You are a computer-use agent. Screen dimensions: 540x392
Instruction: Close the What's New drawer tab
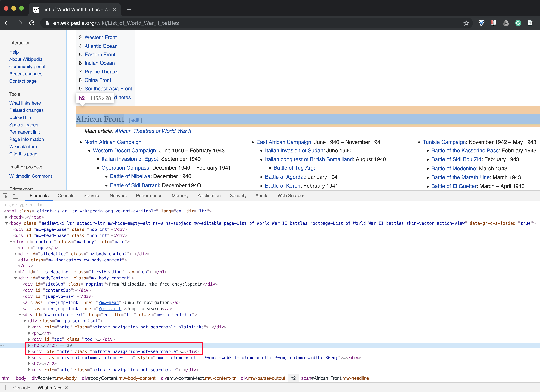[x=66, y=388]
